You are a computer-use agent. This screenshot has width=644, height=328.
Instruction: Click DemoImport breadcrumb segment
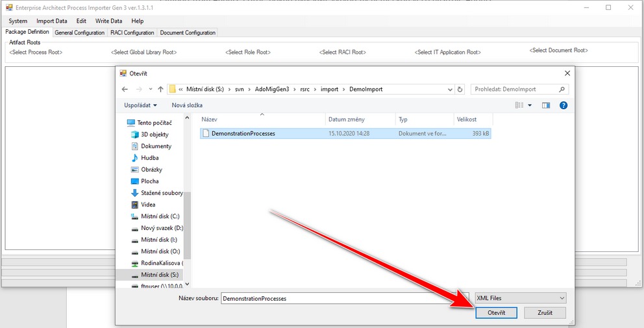pyautogui.click(x=366, y=89)
